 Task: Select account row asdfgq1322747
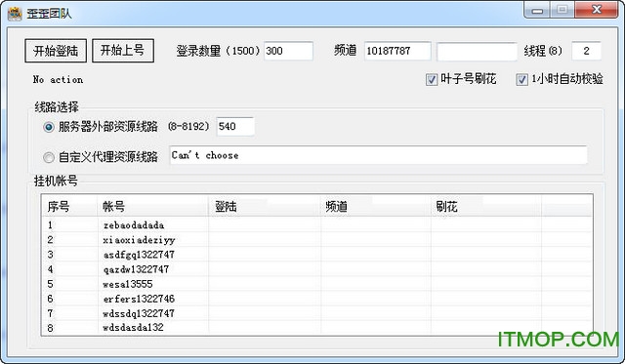pos(316,255)
